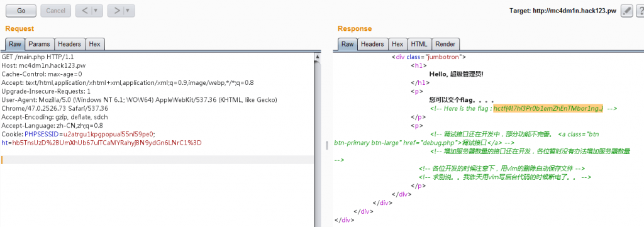Click the disabled Cancel button
The height and width of the screenshot is (227, 644).
pos(55,11)
